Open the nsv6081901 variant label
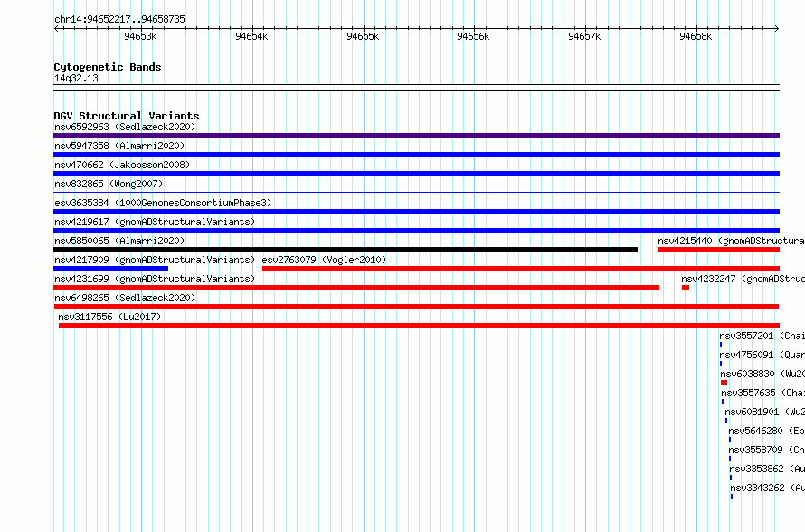The height and width of the screenshot is (532, 805). click(x=765, y=412)
